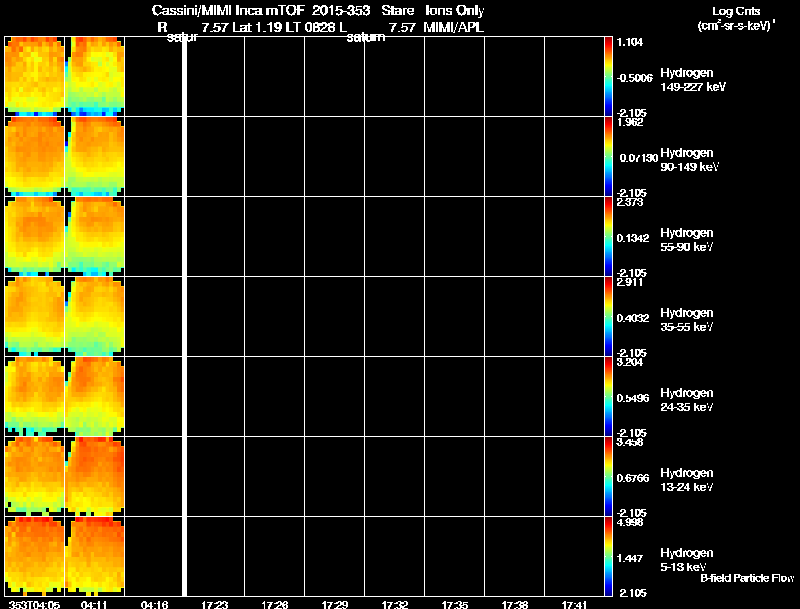Screen dimensions: 800x609
Task: Click the 353T04:06 image in the 35-55 keV row
Action: pyautogui.click(x=34, y=317)
